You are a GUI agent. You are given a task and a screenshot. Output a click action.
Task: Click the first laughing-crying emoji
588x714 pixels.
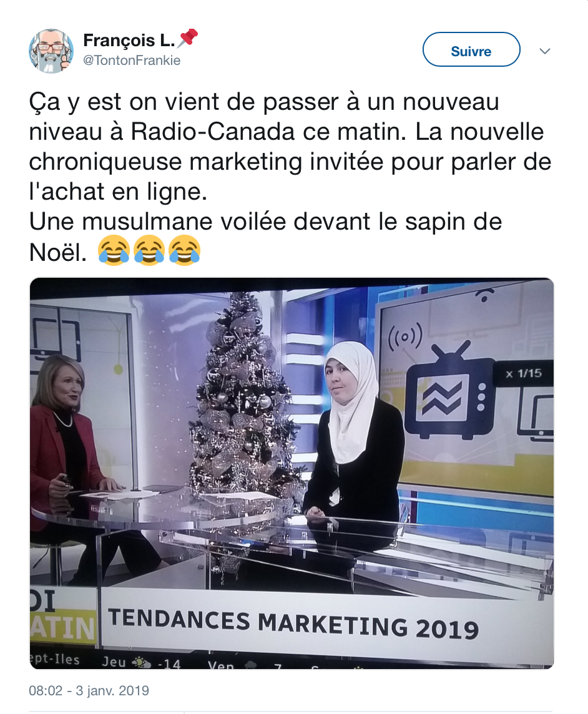pyautogui.click(x=114, y=250)
